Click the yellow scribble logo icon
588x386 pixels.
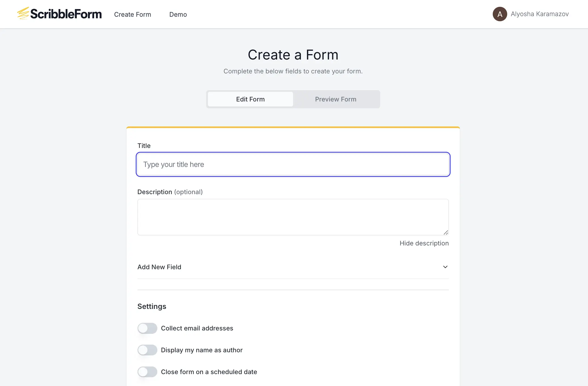pyautogui.click(x=23, y=13)
